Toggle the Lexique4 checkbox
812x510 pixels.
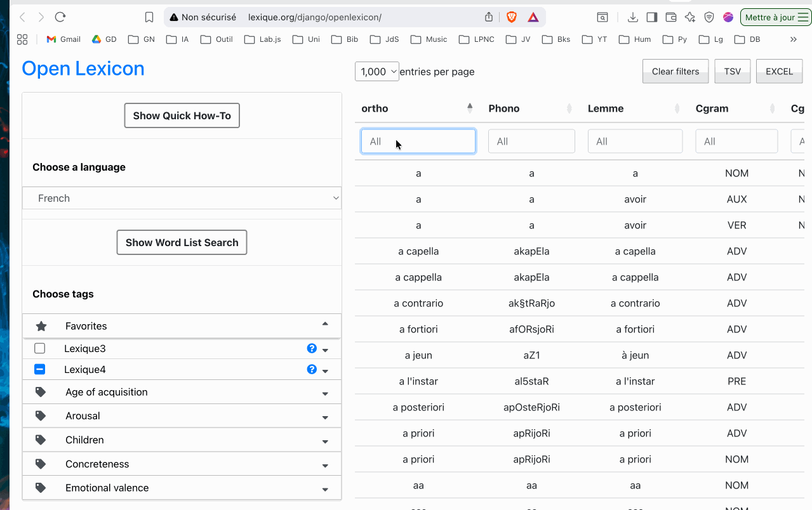click(x=40, y=369)
